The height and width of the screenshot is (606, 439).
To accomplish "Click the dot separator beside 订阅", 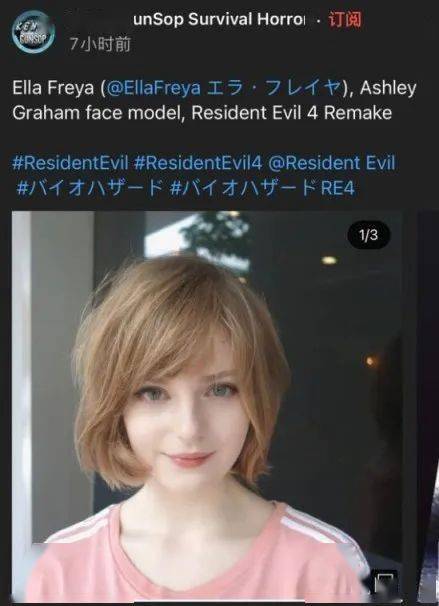I will [x=318, y=21].
